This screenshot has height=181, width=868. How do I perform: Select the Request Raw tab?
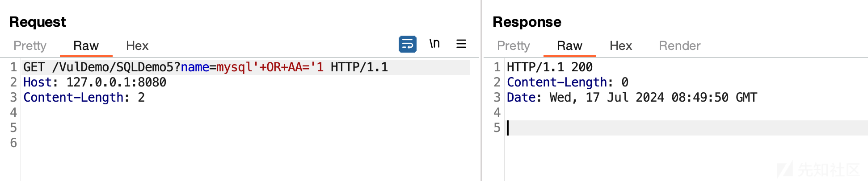(x=86, y=45)
